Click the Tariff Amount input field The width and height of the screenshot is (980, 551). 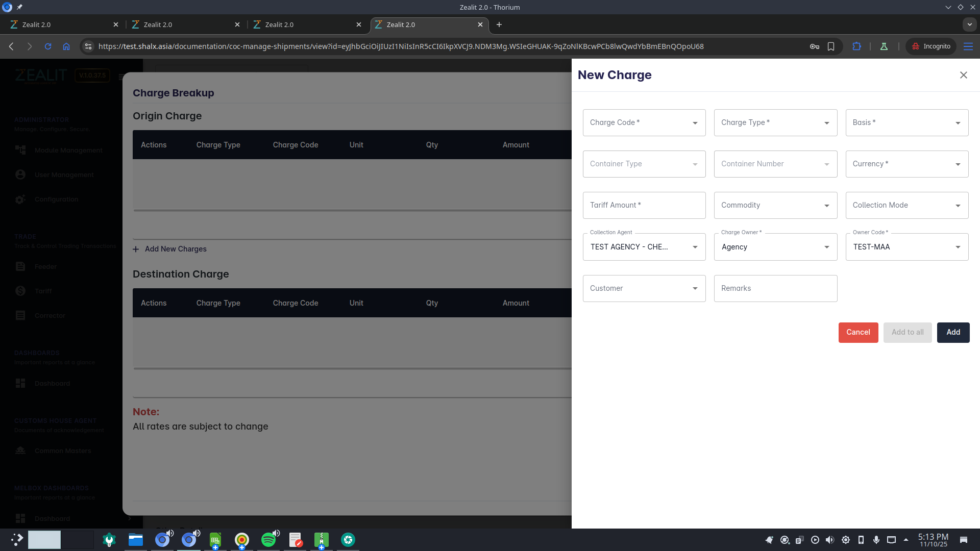(644, 206)
